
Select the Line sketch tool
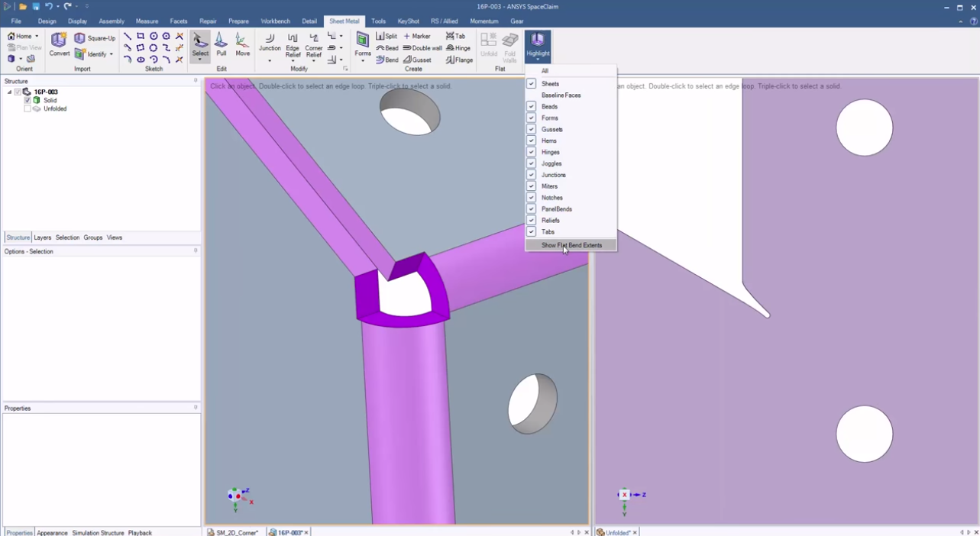128,36
